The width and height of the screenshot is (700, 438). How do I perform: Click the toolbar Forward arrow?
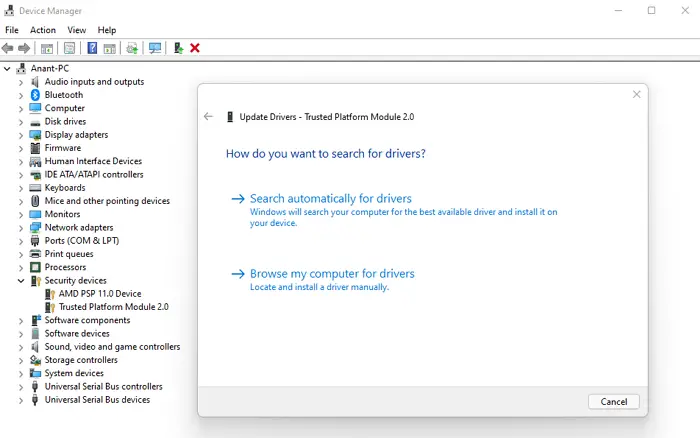(24, 48)
